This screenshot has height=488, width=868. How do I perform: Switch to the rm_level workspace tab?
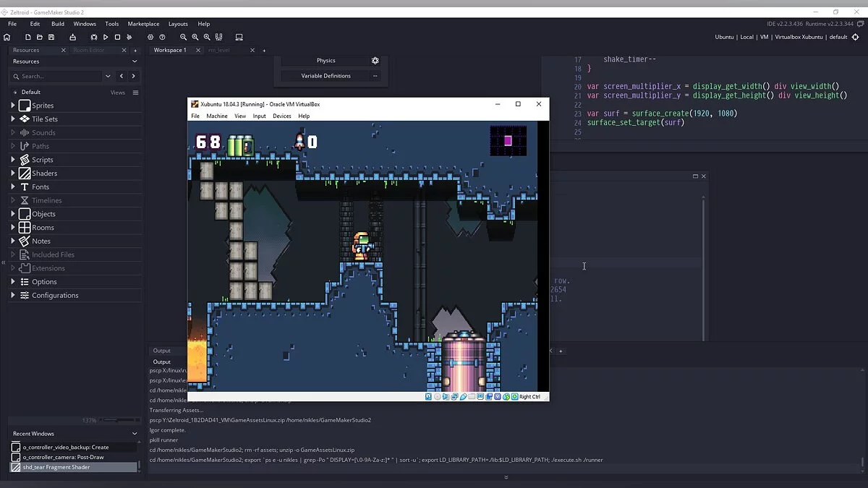pyautogui.click(x=219, y=50)
